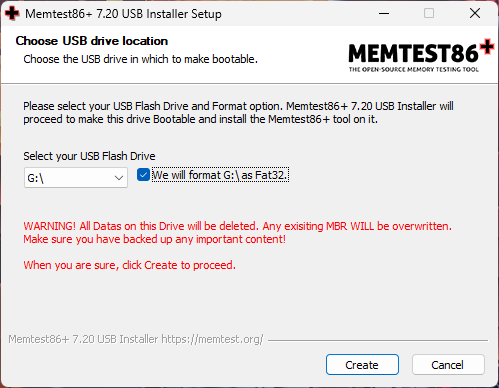Screen dimensions: 499x388
Task: Click the greyed-out maximize window button
Action: (x=429, y=14)
